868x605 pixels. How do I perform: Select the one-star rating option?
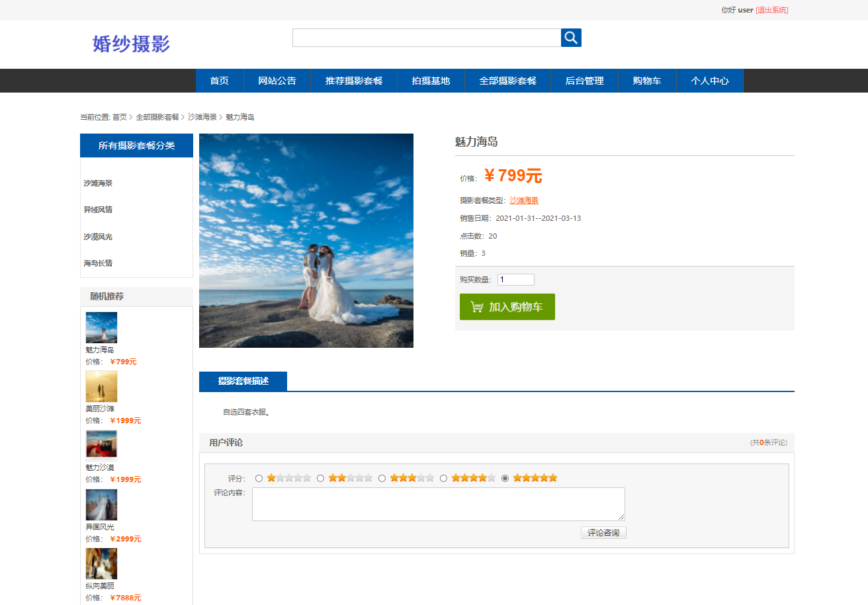tap(259, 477)
